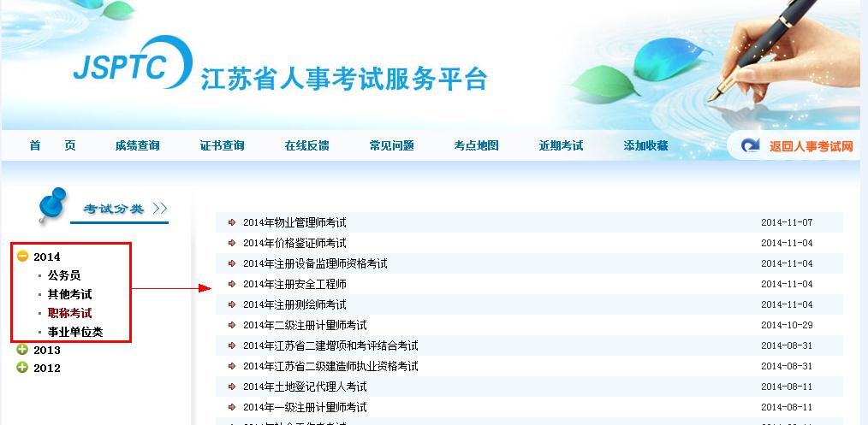
Task: Open 2014年物业管理师考试 link
Action: [x=294, y=222]
